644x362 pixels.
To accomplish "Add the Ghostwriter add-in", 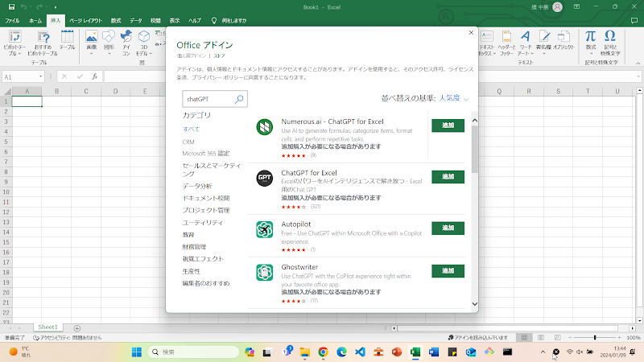I will (x=448, y=271).
